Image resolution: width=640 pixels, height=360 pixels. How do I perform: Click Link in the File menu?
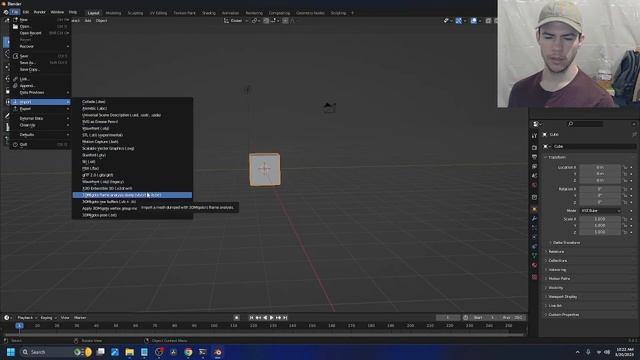(40, 79)
